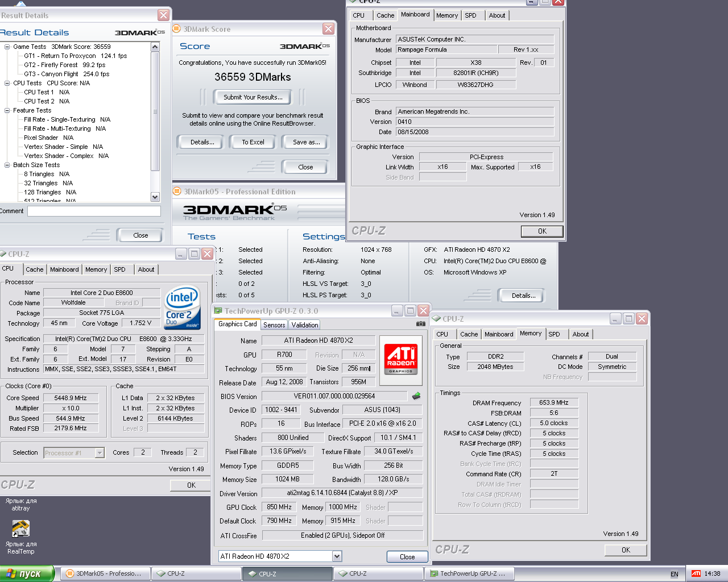Open the ATI Radeon HD 4870 X2 GPU dropdown
Viewport: 728px width, 582px height.
point(337,556)
